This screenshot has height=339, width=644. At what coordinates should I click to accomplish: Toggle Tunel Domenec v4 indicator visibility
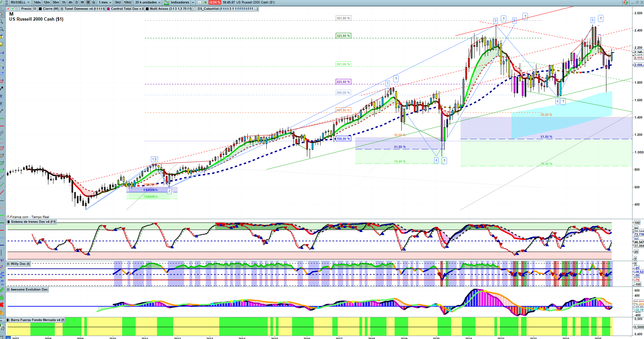(x=62, y=9)
